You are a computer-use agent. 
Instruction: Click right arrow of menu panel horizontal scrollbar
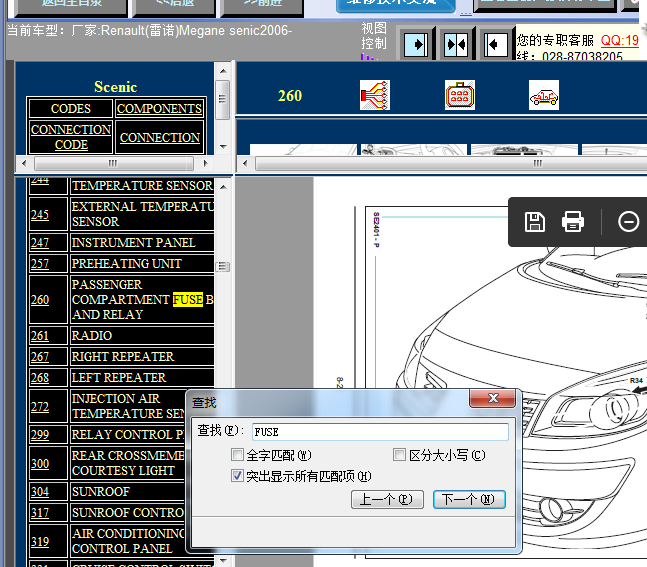[x=205, y=163]
